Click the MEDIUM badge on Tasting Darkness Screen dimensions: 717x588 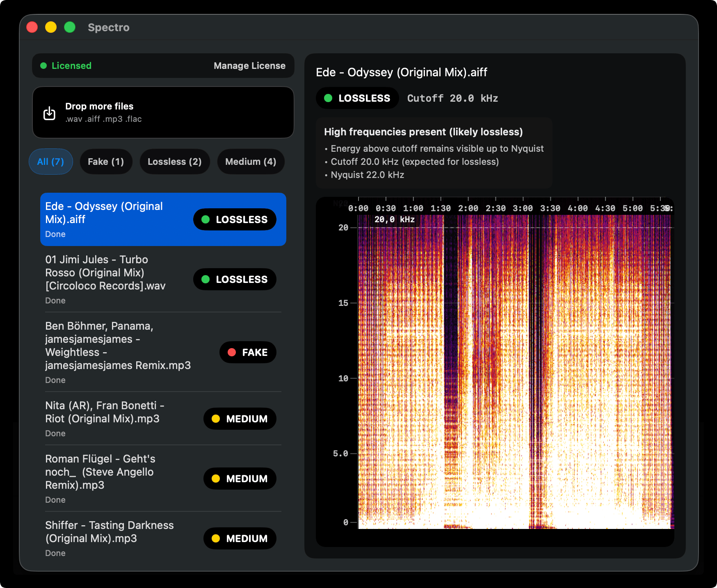pyautogui.click(x=240, y=538)
